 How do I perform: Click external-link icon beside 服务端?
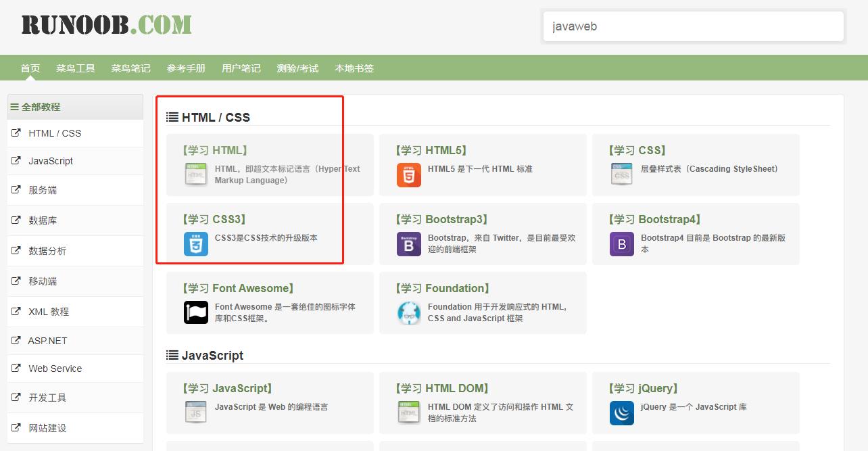(16, 189)
